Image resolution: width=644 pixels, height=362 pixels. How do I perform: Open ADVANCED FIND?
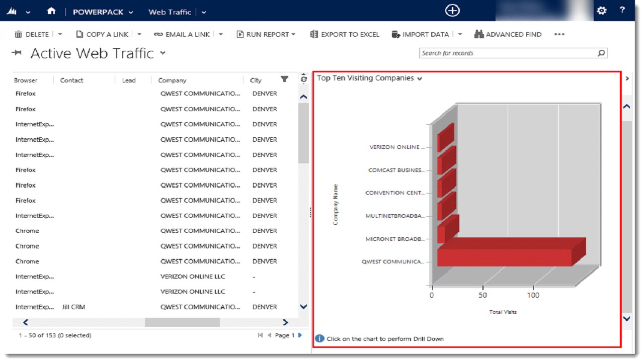point(508,34)
